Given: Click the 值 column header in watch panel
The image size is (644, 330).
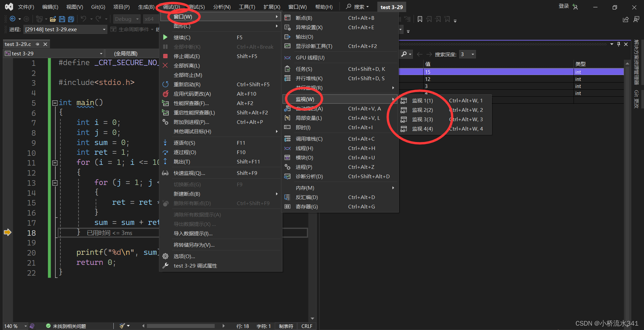Looking at the screenshot, I should point(498,64).
